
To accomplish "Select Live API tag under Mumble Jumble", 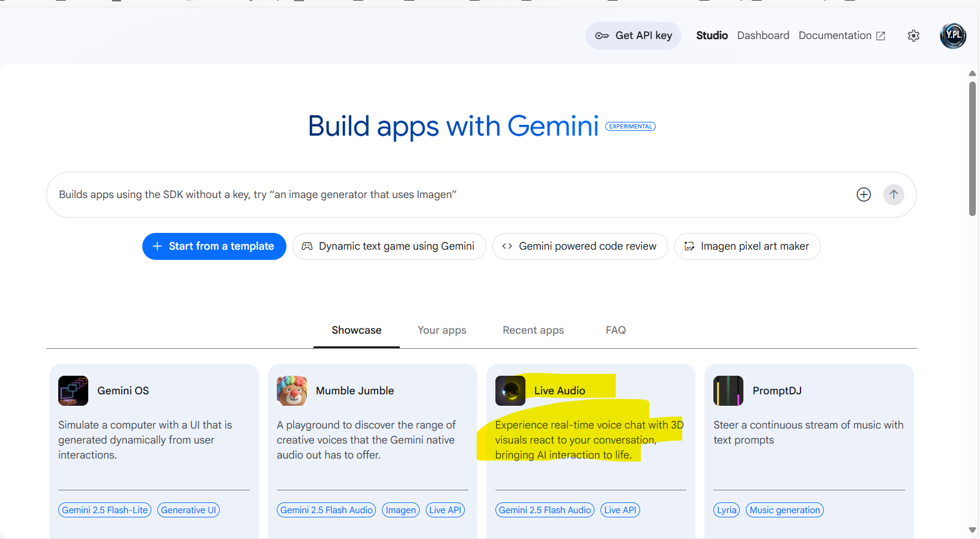I will 445,510.
